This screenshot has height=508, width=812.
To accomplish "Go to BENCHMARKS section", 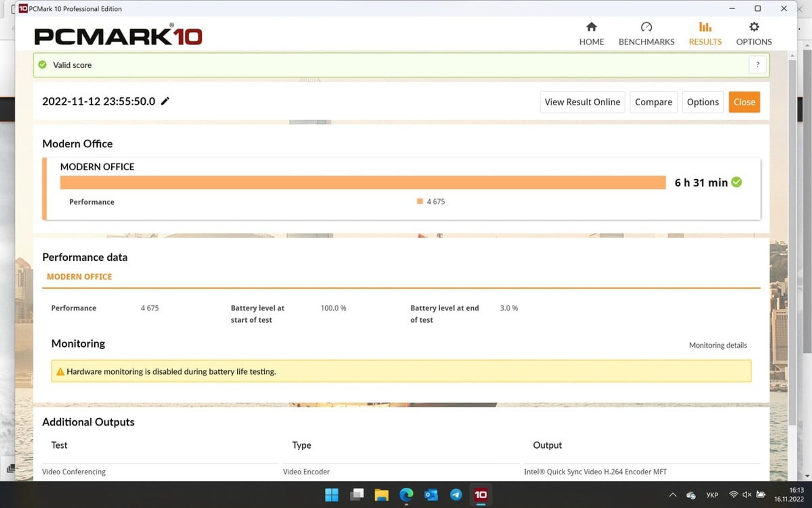I will (x=646, y=34).
